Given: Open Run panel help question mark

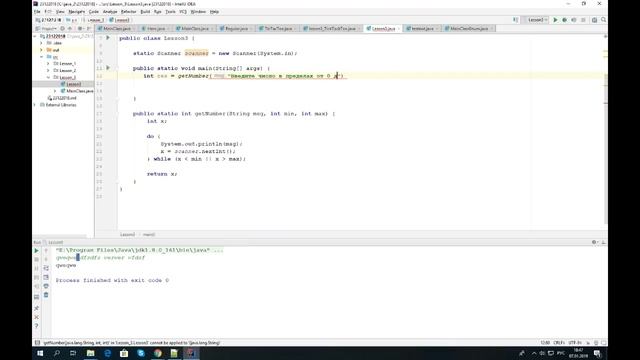Looking at the screenshot, I should 36,326.
